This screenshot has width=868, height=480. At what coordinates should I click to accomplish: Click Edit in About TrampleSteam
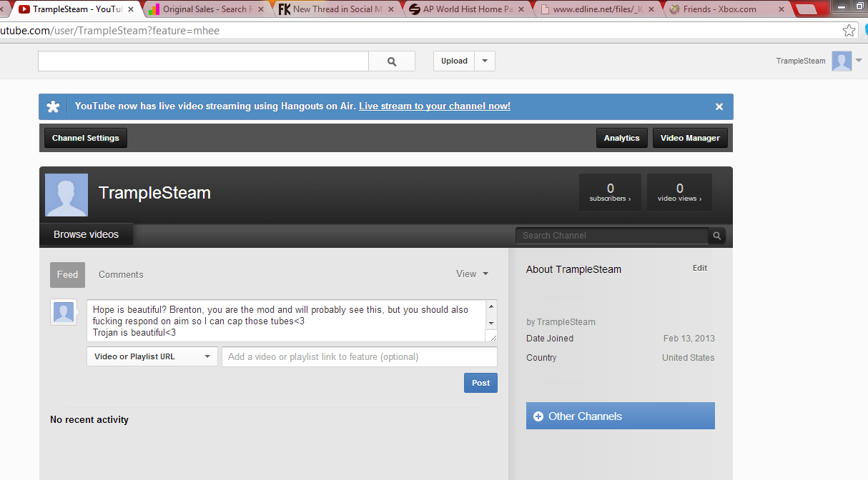tap(700, 268)
